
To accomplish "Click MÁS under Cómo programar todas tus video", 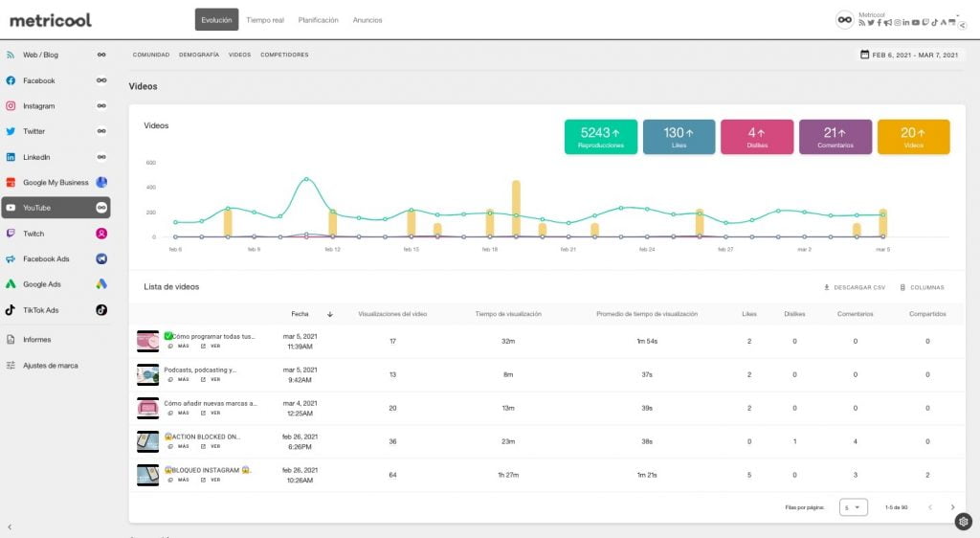I will click(x=178, y=347).
